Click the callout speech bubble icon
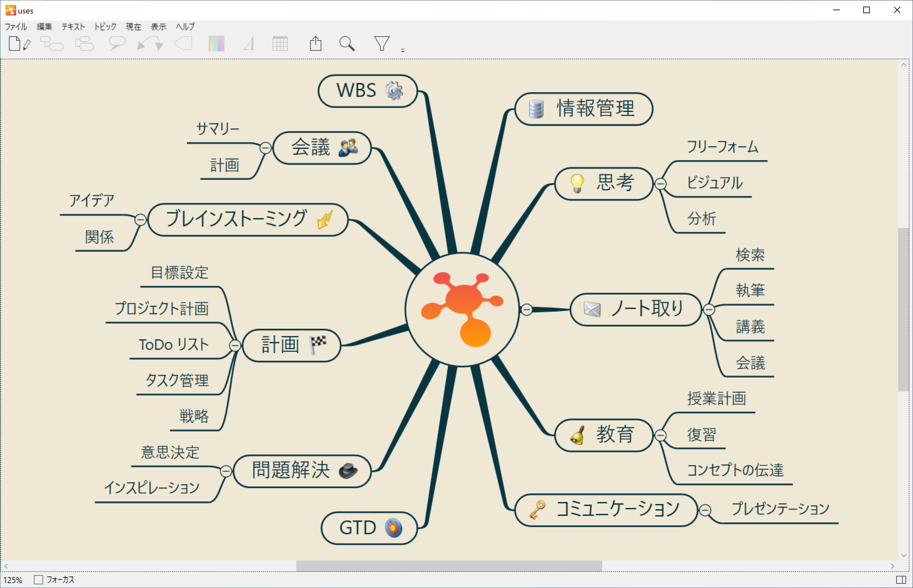 [x=116, y=43]
